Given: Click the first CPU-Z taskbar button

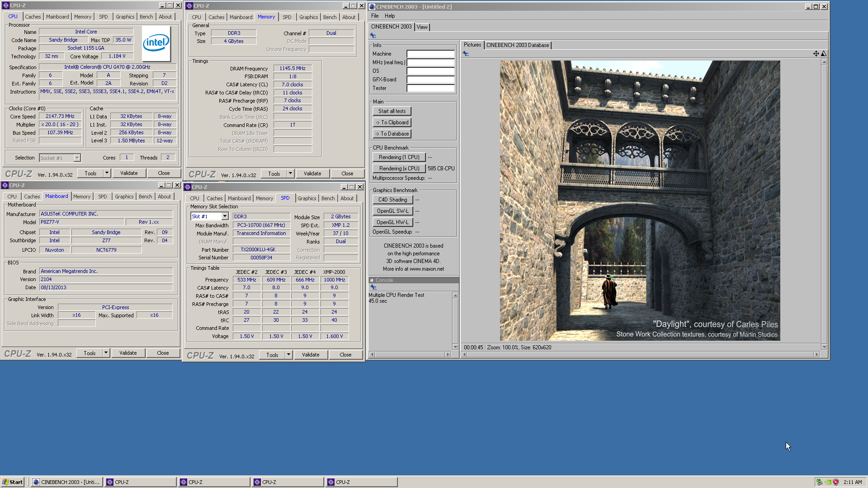Looking at the screenshot, I should (140, 482).
